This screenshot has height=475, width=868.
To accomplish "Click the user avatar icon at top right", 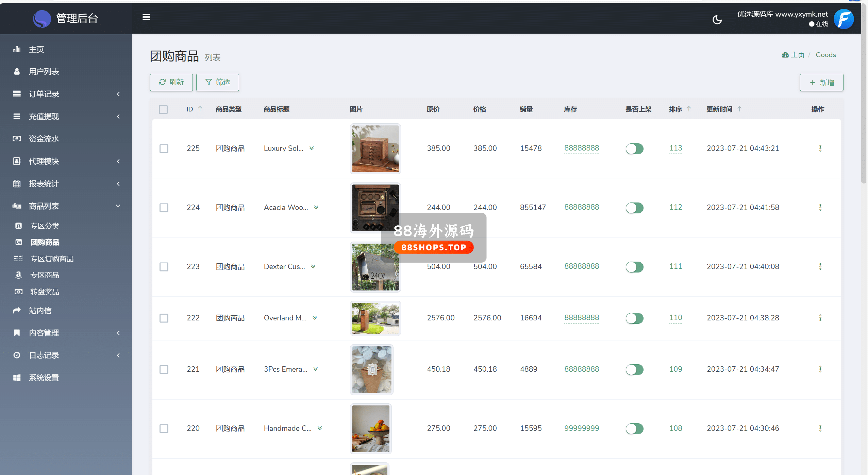I will 844,19.
